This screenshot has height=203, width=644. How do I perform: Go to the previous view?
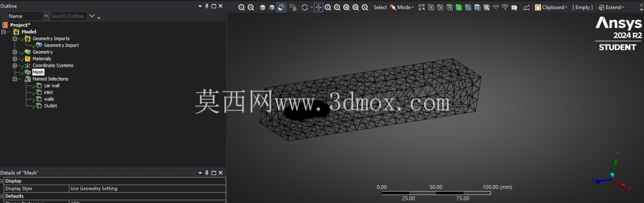click(241, 8)
